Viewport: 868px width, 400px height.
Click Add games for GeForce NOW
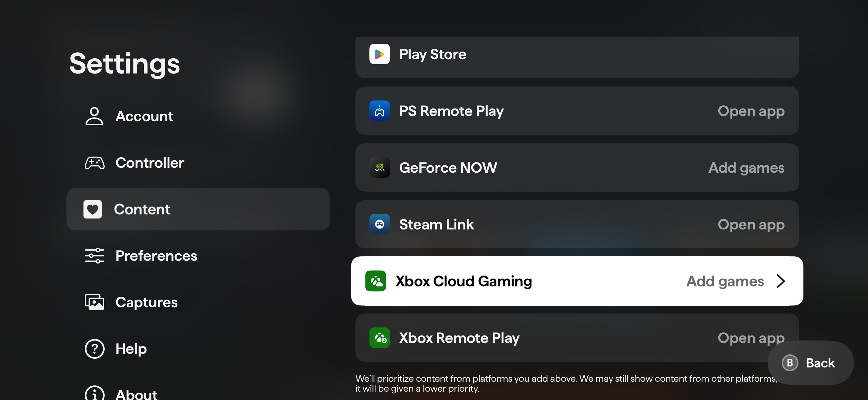746,167
